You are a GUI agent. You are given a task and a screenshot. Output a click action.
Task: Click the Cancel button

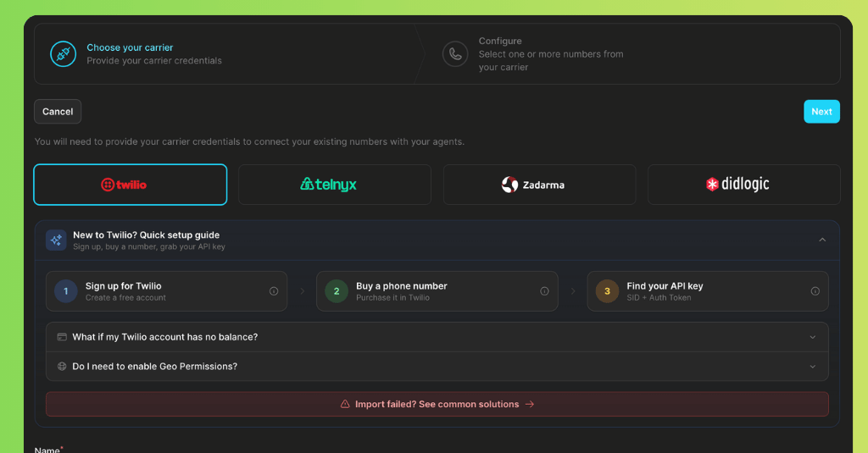[x=58, y=112]
